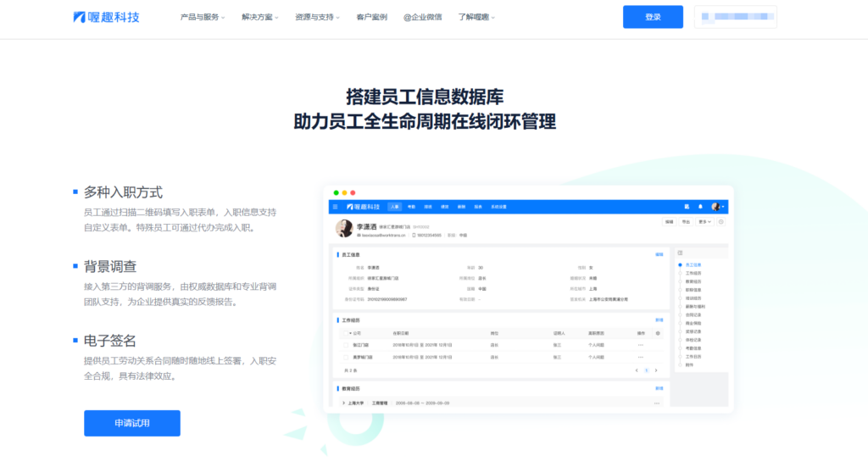868x467 pixels.
Task: Expand the 解决方案 menu
Action: coord(260,17)
